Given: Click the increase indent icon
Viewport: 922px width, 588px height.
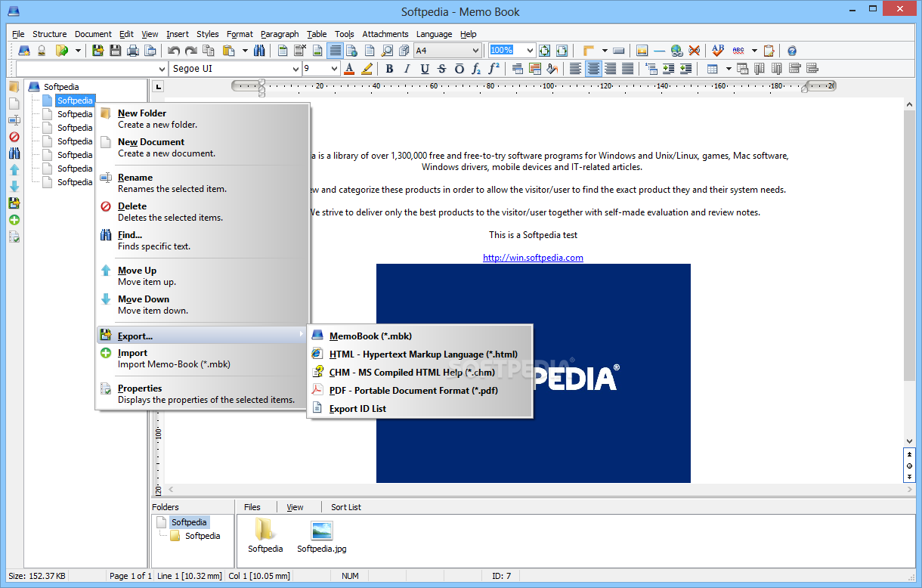Looking at the screenshot, I should coord(668,69).
